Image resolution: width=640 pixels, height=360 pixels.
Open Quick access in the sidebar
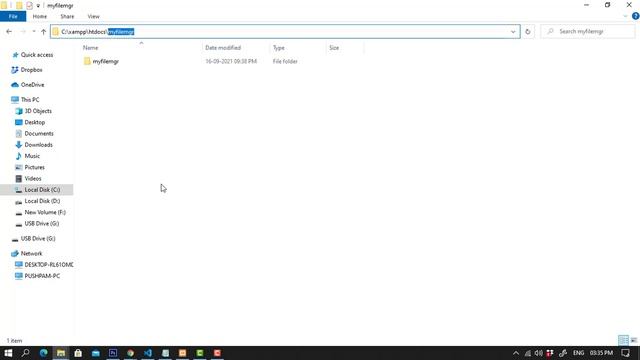click(x=37, y=55)
